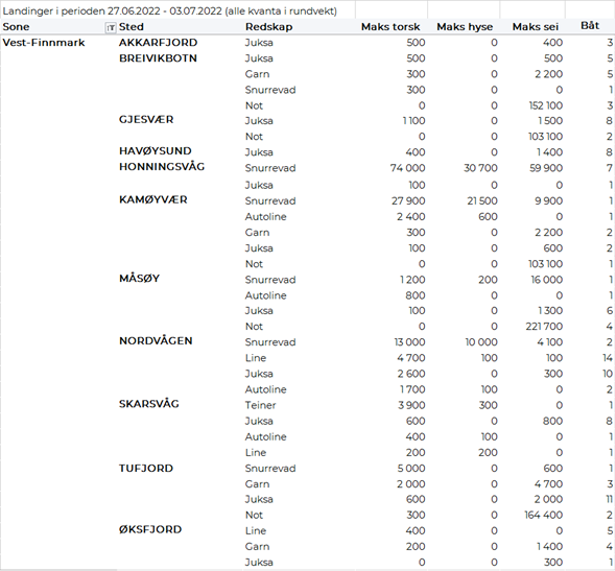Select the TUFJORD place cell
The height and width of the screenshot is (571, 615).
(146, 468)
